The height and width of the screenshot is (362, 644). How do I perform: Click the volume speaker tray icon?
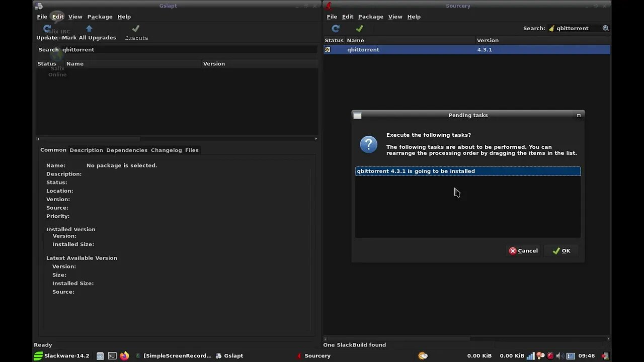coord(560,356)
